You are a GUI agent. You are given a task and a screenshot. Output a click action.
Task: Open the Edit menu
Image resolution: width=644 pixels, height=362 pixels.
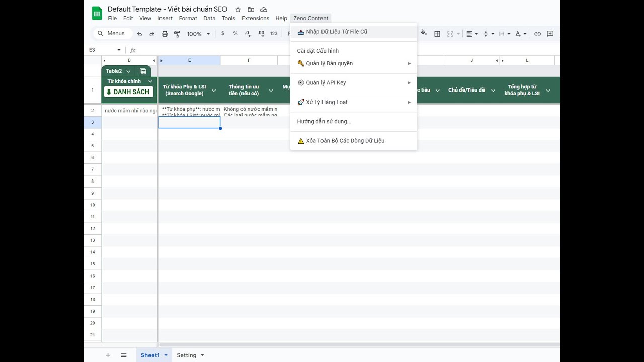point(128,18)
